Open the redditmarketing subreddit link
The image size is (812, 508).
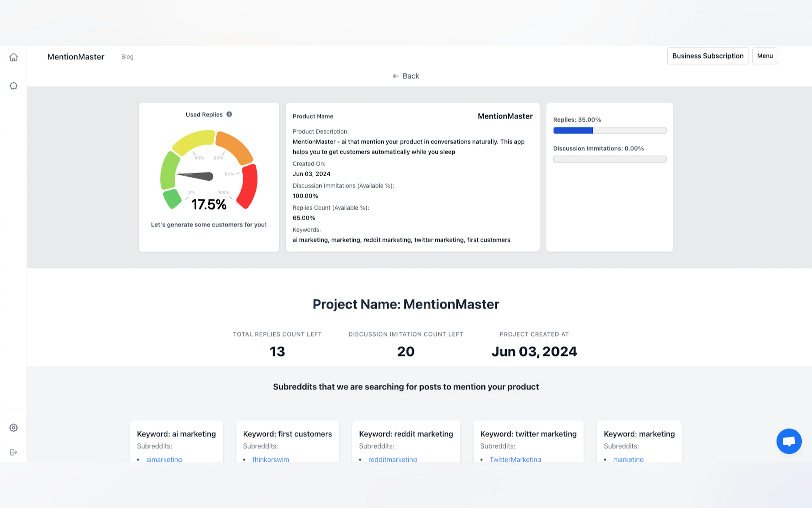392,459
